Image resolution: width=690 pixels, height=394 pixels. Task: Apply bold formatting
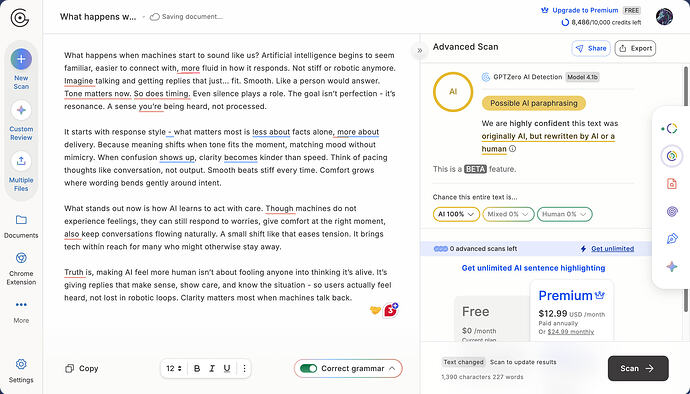point(197,368)
